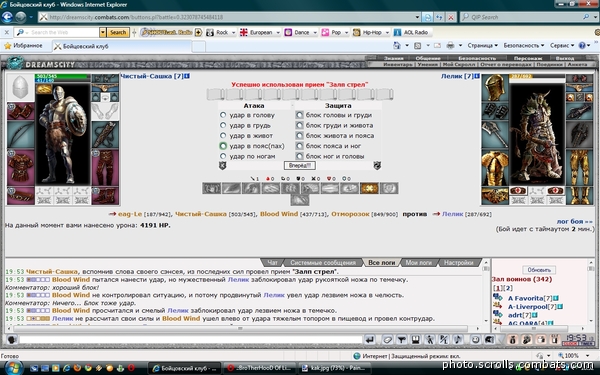The image size is (600, 375).
Task: Select defense 'блок пояса и ног'
Action: [300, 146]
